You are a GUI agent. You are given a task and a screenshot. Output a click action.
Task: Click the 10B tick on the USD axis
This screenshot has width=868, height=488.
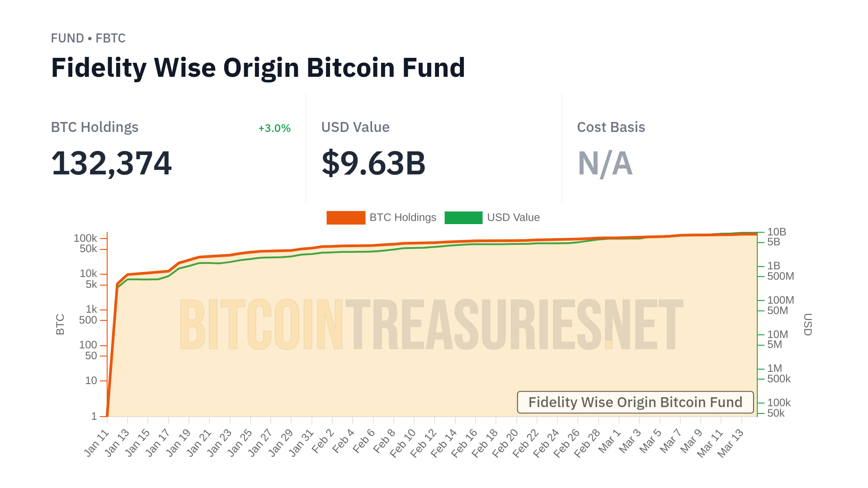(777, 232)
